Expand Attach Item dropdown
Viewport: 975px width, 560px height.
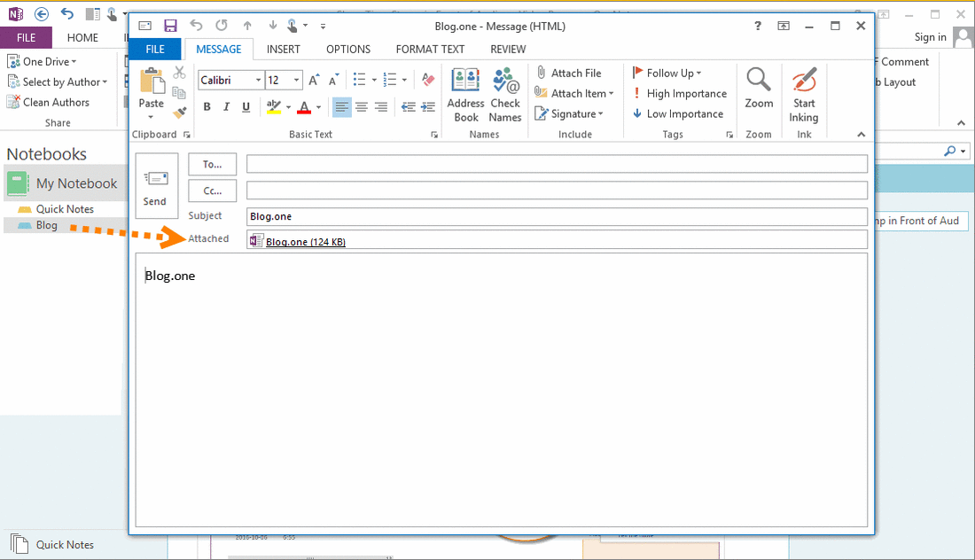point(612,93)
